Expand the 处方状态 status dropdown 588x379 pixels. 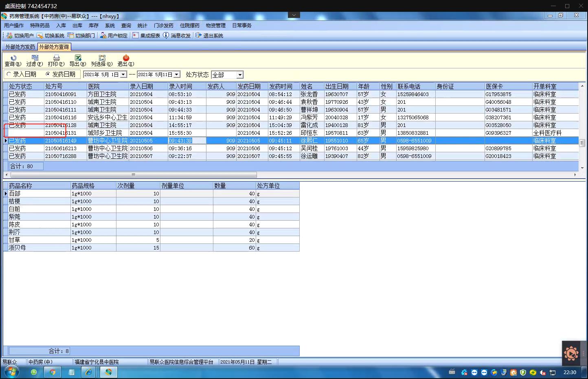click(240, 75)
